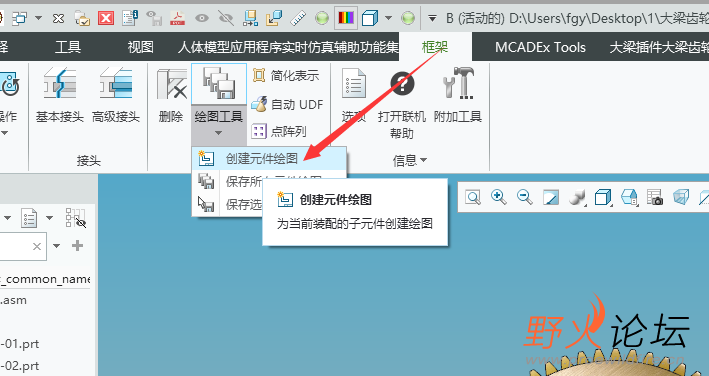This screenshot has height=376, width=709.
Task: Toggle the eye visibility icon in top toolbar
Action: 202,18
